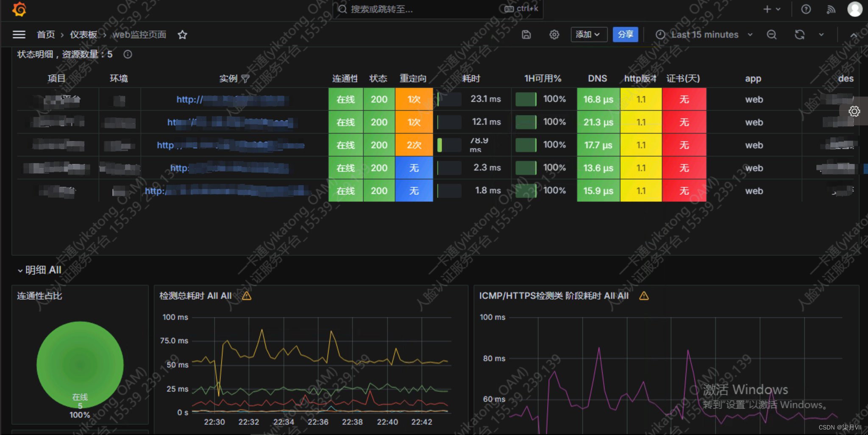Sort by the DNS column header
Image resolution: width=868 pixels, height=435 pixels.
click(597, 78)
